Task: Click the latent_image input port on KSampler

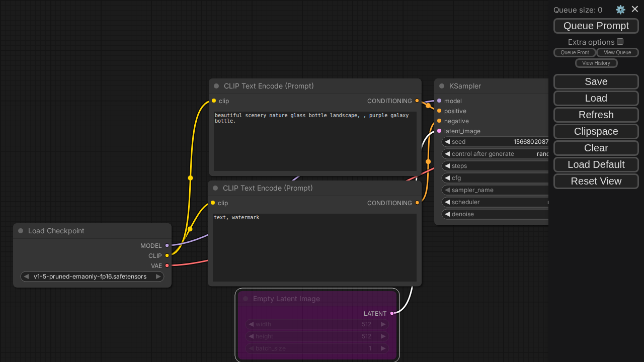Action: coord(439,131)
